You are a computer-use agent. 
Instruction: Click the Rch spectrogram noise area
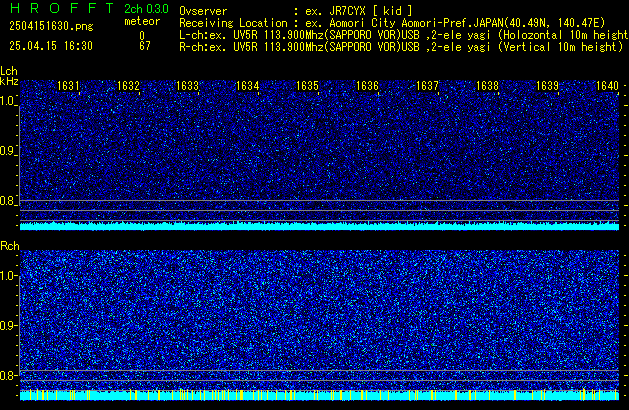[319, 320]
